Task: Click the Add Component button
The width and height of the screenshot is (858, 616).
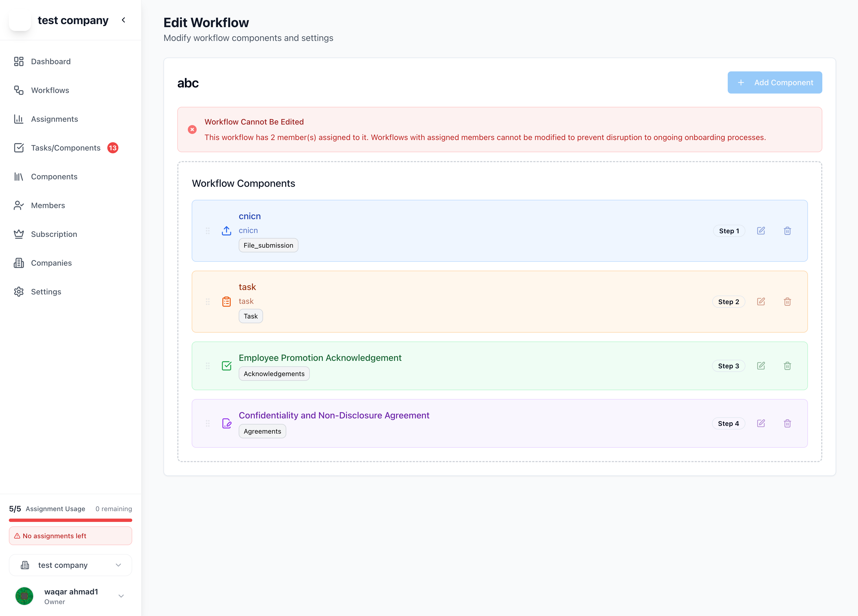Action: 775,82
